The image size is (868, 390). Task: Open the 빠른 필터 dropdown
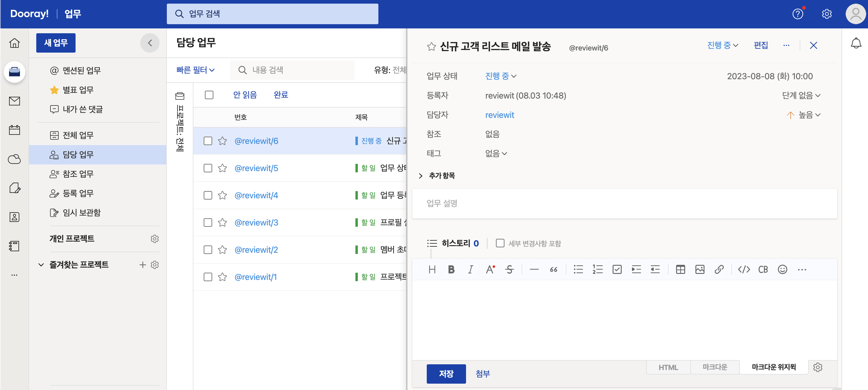point(196,70)
